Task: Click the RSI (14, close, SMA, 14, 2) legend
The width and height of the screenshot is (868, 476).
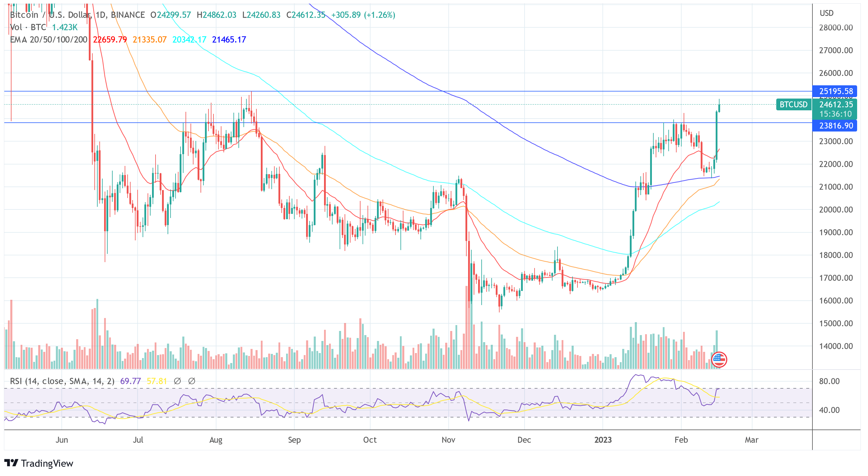Action: point(62,381)
